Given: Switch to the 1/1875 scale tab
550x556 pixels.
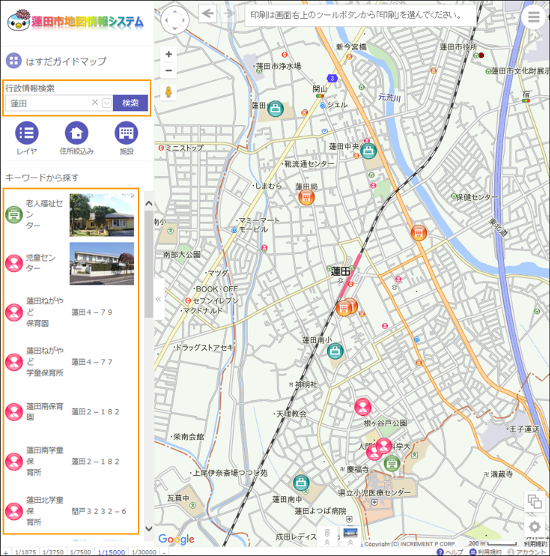Looking at the screenshot, I should (26, 552).
